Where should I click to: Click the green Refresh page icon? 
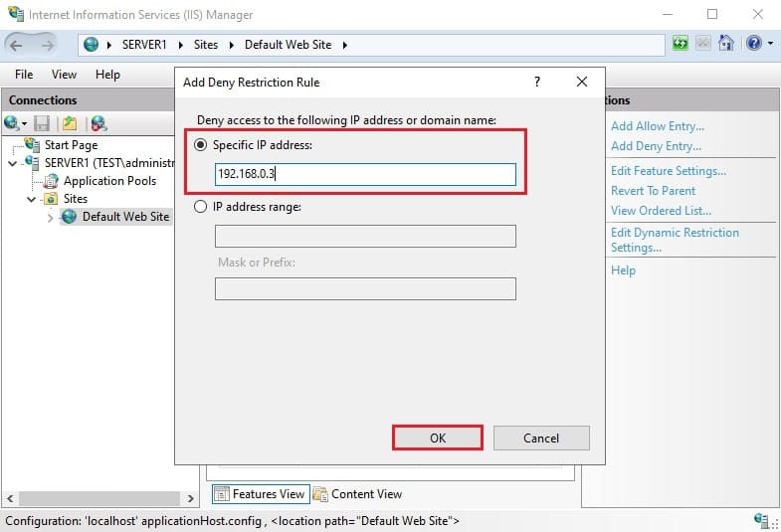click(x=680, y=44)
